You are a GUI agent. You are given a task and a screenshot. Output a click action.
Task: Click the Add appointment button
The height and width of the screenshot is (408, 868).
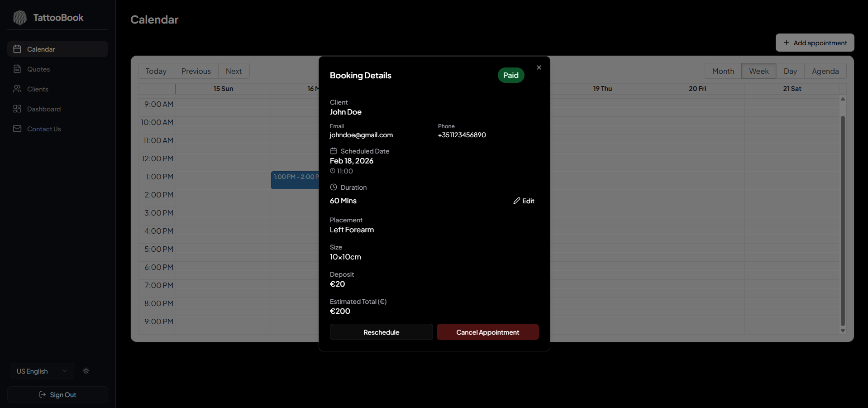tap(814, 43)
